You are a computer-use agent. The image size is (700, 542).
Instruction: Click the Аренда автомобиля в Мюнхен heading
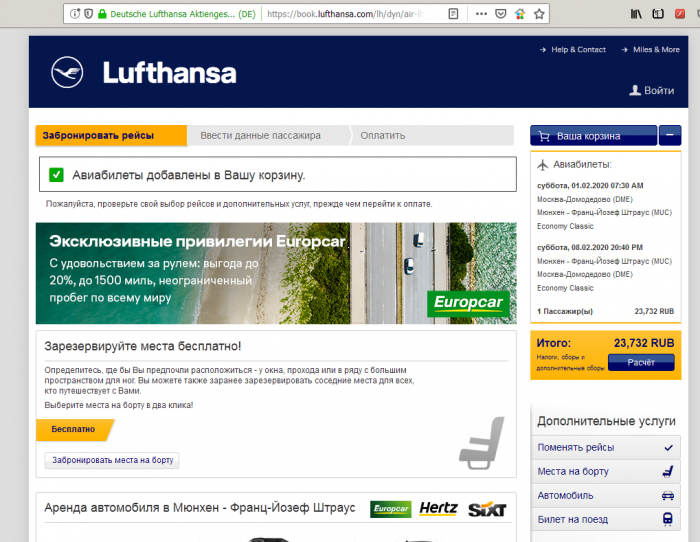(x=200, y=508)
